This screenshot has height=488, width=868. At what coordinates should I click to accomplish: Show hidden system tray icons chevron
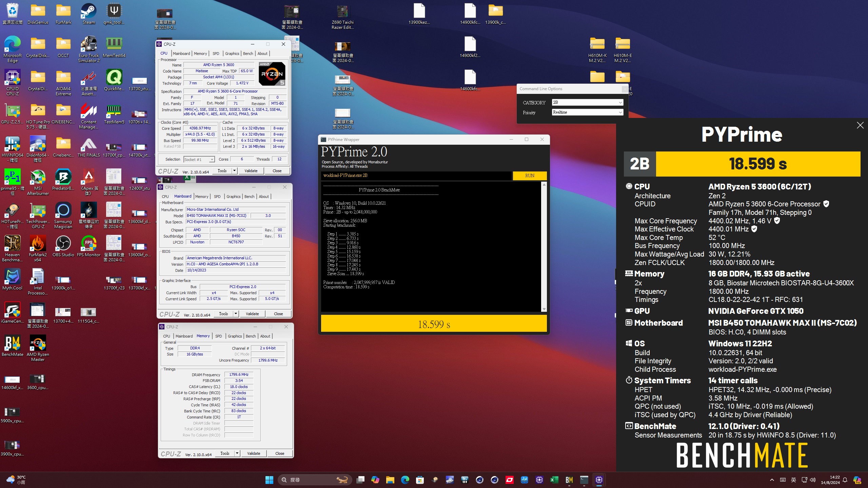[x=772, y=480]
